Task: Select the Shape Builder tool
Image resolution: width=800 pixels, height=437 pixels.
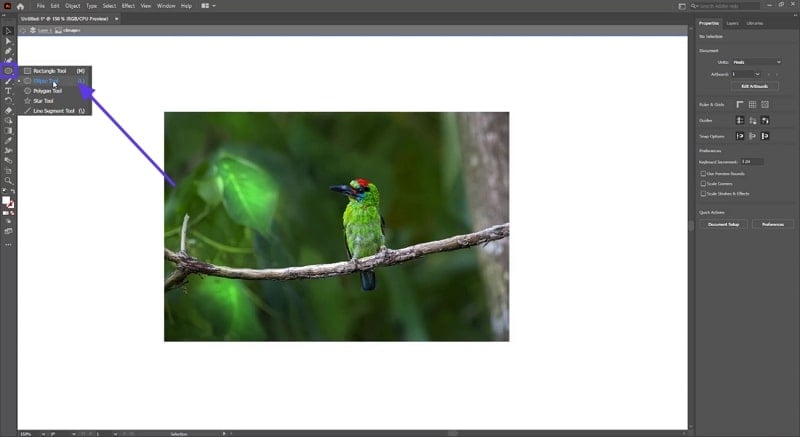Action: coord(8,121)
